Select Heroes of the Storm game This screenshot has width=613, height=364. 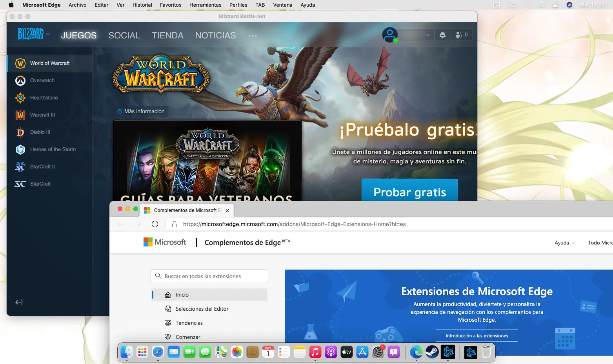tap(50, 149)
